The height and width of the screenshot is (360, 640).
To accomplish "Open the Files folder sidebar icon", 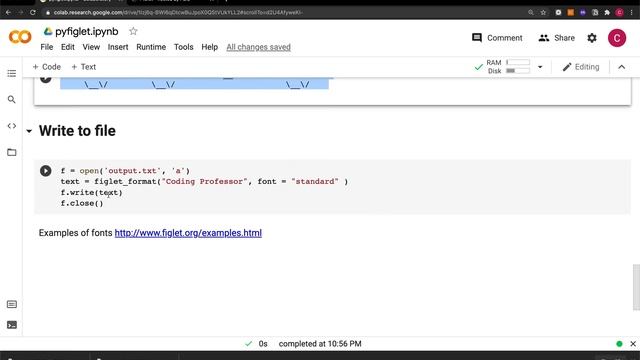I will [11, 152].
